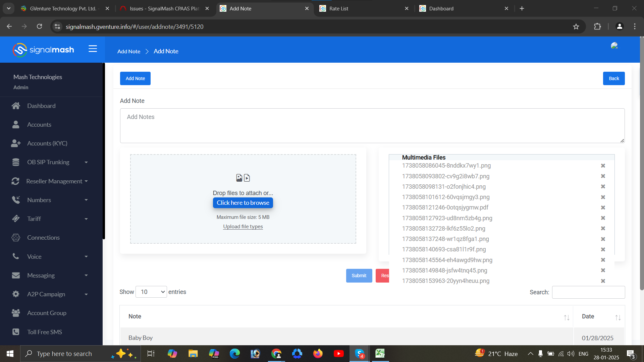Switch to GVenture Technology Pvt. Ltd. tab
Image resolution: width=644 pixels, height=362 pixels.
64,8
